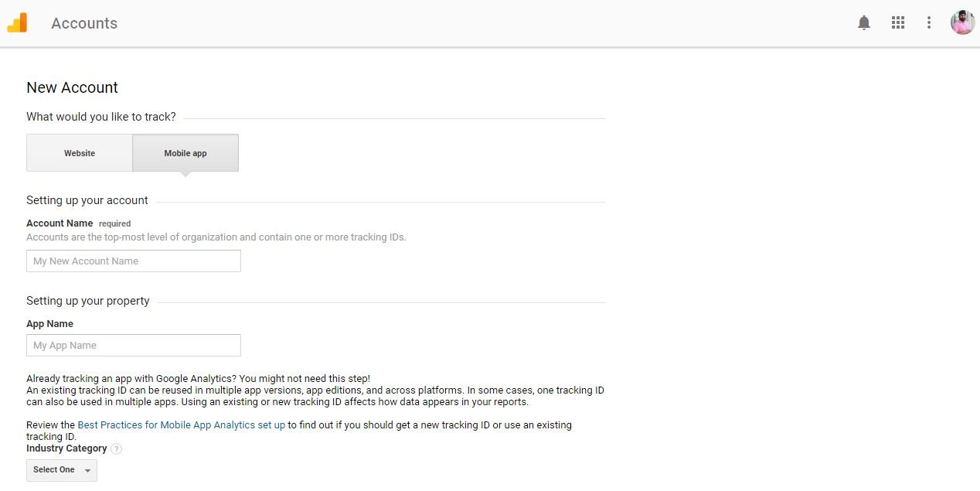Click the Industry Category label
Screen dimensions: 980x491
click(x=66, y=448)
